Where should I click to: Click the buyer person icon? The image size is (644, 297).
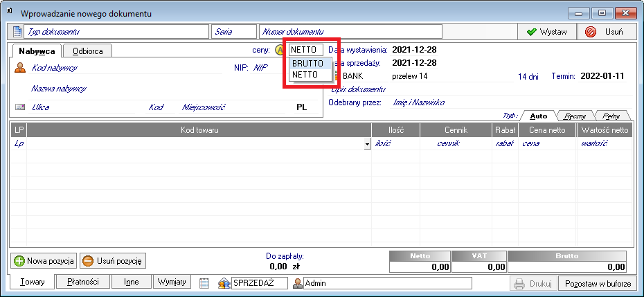[20, 68]
